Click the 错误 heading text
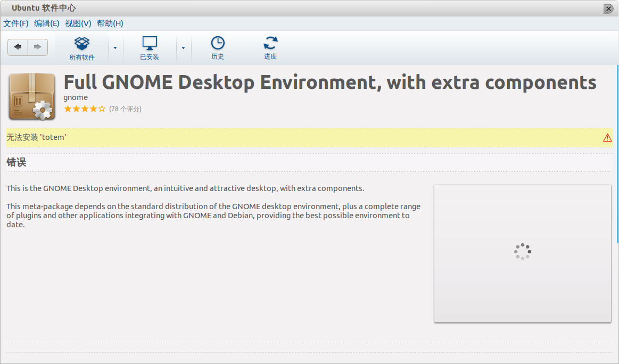This screenshot has height=364, width=619. tap(16, 162)
